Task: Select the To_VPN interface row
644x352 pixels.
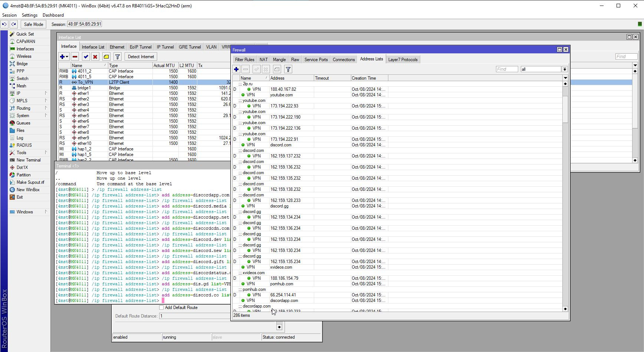Action: pos(145,82)
